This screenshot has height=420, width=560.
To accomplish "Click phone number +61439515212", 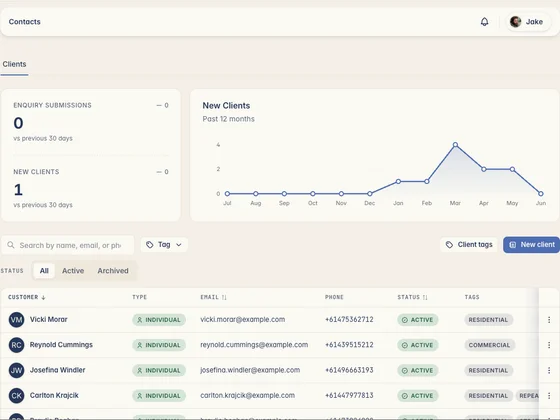I will (349, 345).
